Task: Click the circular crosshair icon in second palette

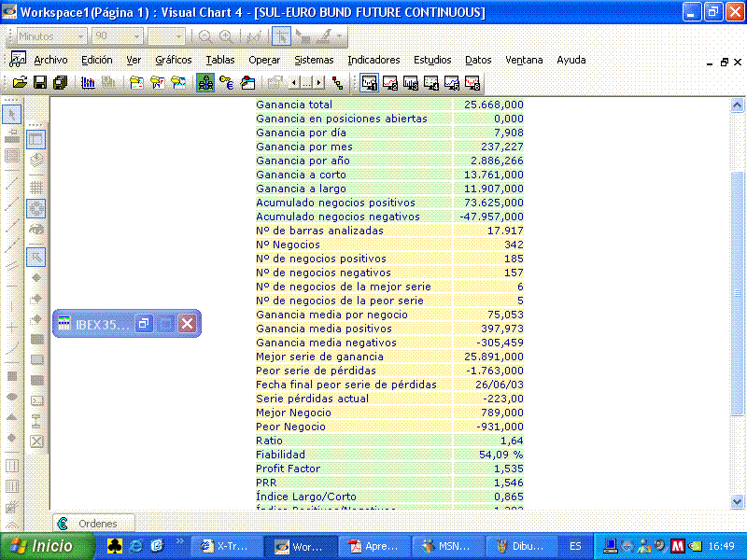Action: (x=35, y=208)
